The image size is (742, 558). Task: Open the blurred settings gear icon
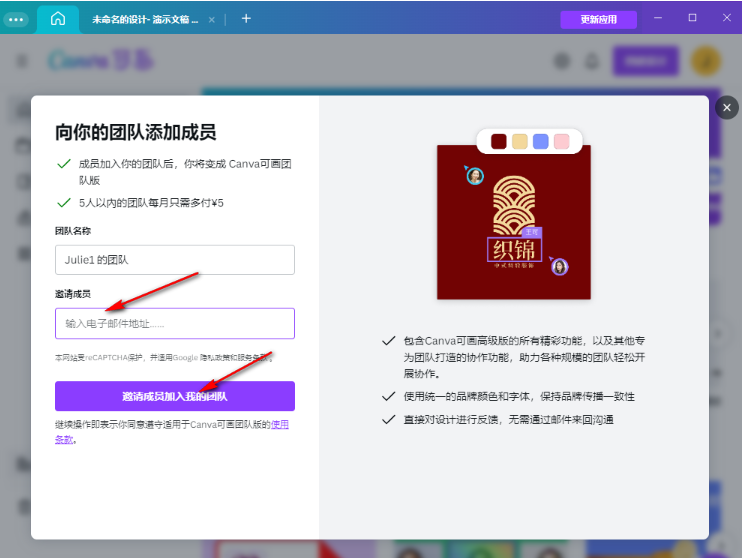point(562,61)
